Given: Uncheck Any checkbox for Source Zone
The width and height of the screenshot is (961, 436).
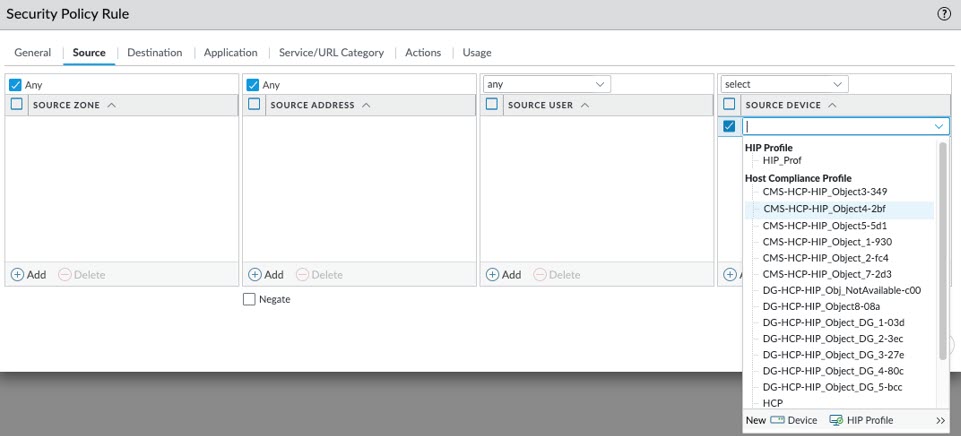Looking at the screenshot, I should [15, 85].
